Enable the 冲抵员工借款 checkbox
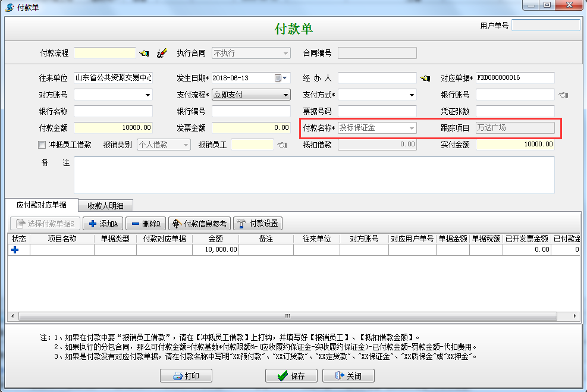The width and height of the screenshot is (587, 392). pyautogui.click(x=42, y=145)
